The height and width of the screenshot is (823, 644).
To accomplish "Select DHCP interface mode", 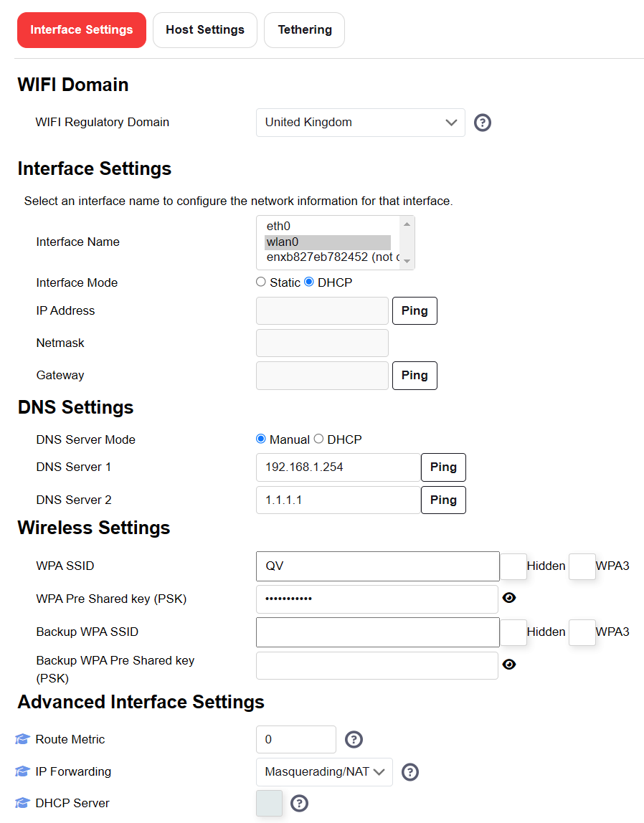I will (x=309, y=282).
